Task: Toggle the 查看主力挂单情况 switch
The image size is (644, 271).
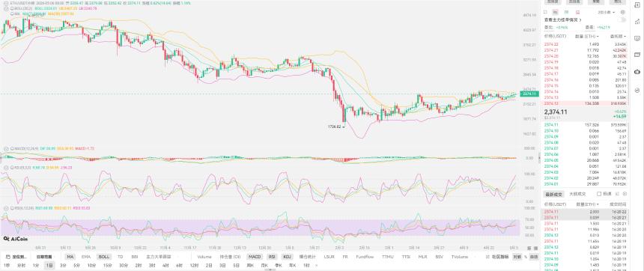Action: pos(622,19)
